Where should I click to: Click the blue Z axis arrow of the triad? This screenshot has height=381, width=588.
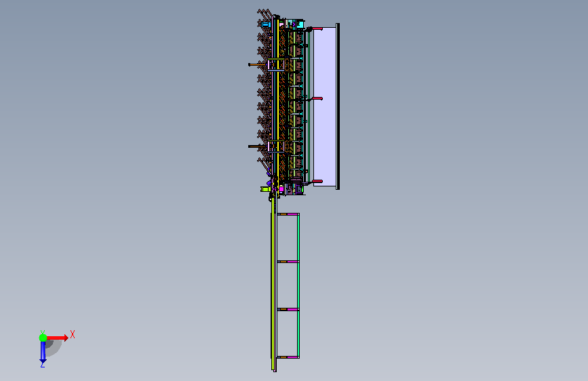point(43,353)
